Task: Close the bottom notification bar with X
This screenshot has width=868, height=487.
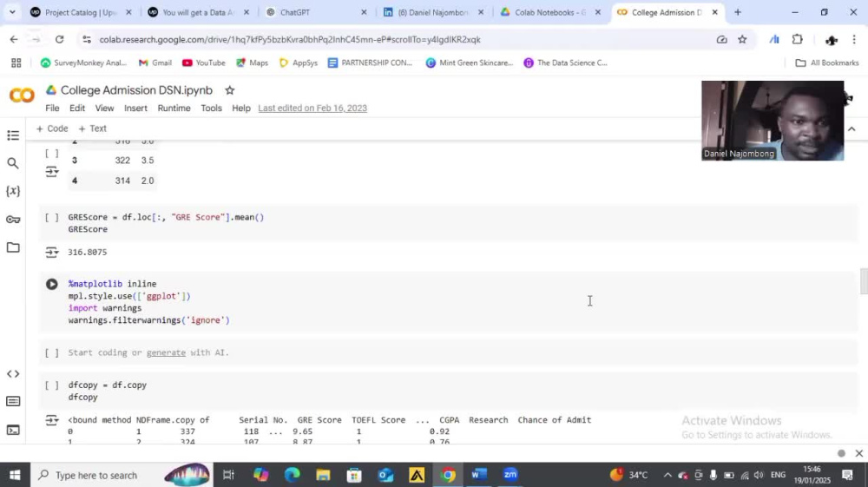Action: coord(858,453)
